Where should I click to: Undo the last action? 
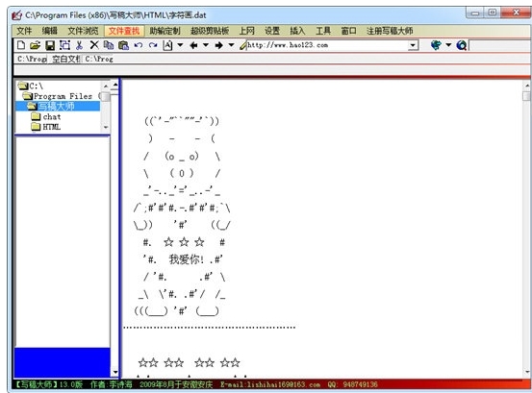pos(139,45)
